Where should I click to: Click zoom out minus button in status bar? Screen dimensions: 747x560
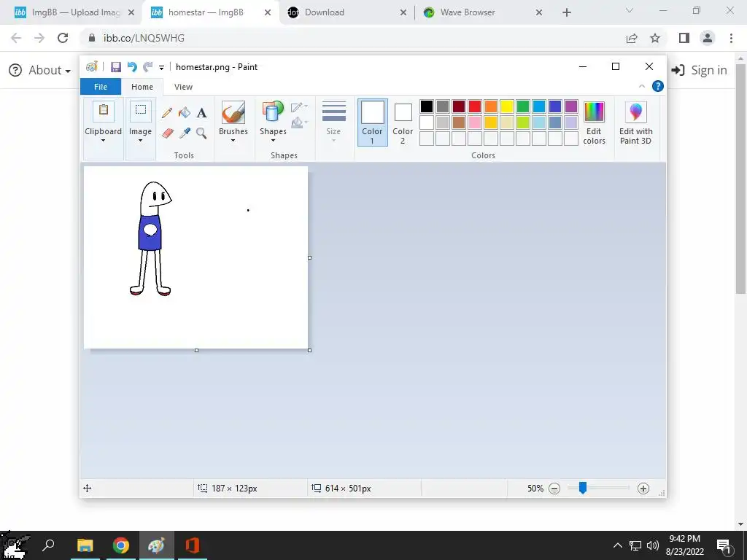tap(554, 489)
